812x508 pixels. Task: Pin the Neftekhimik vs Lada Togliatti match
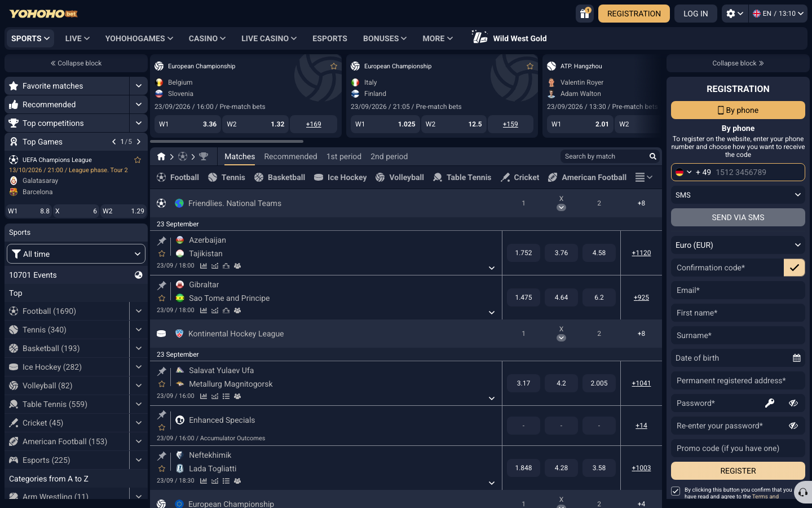162,456
